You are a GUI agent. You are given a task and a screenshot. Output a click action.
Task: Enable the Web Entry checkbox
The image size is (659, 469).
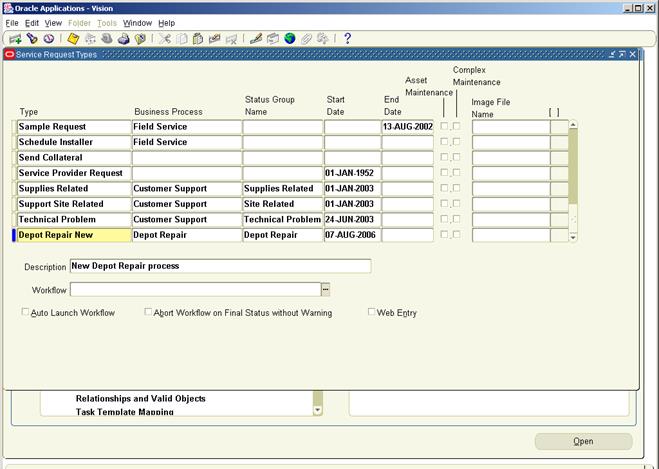click(372, 312)
